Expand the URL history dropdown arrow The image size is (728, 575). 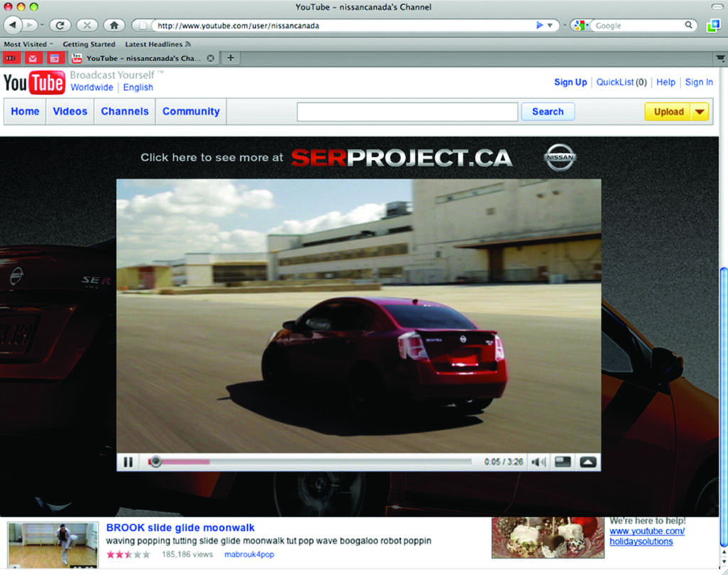click(x=550, y=25)
